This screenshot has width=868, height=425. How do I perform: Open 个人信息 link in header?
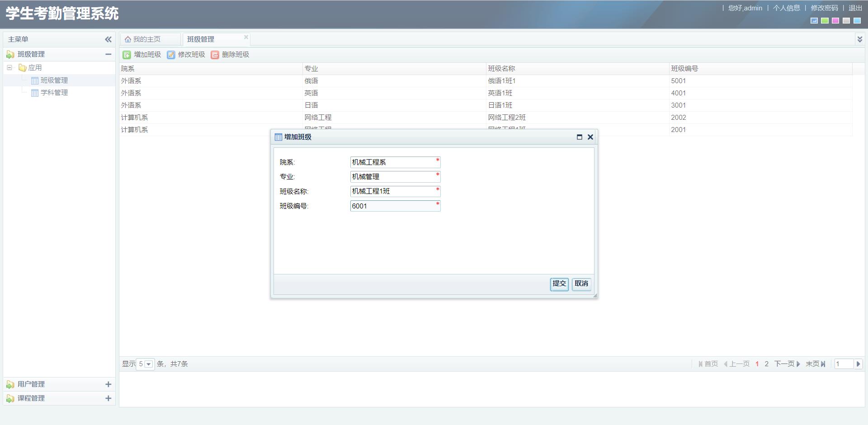pyautogui.click(x=786, y=8)
